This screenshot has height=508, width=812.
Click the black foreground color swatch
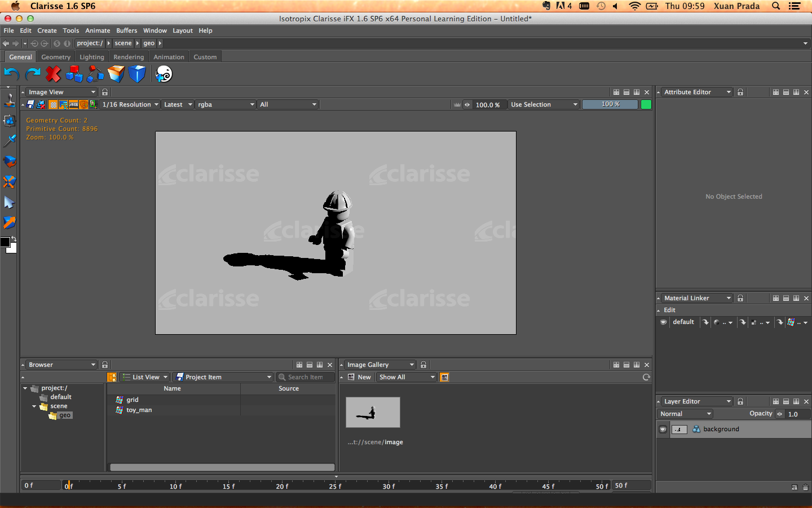5,242
